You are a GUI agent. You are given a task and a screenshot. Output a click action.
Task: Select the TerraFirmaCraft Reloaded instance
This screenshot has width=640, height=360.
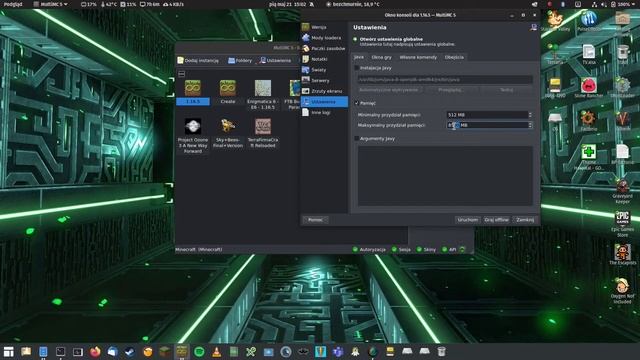(x=263, y=133)
